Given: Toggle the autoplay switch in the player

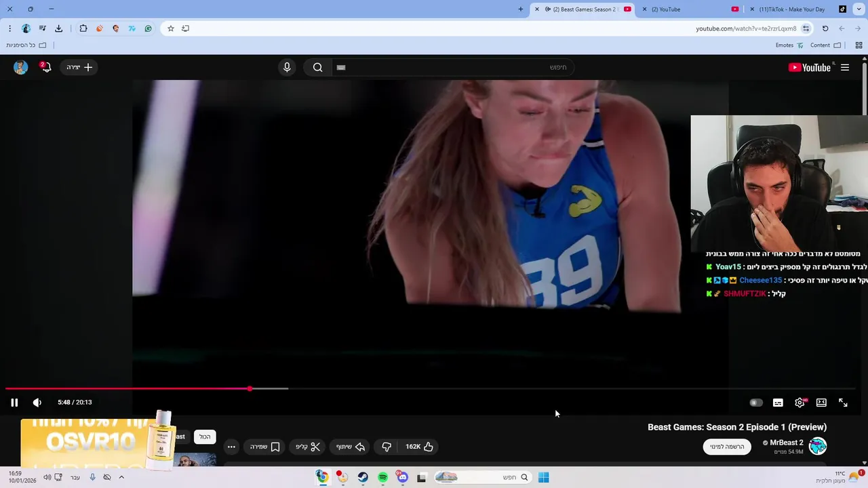Looking at the screenshot, I should click(756, 403).
